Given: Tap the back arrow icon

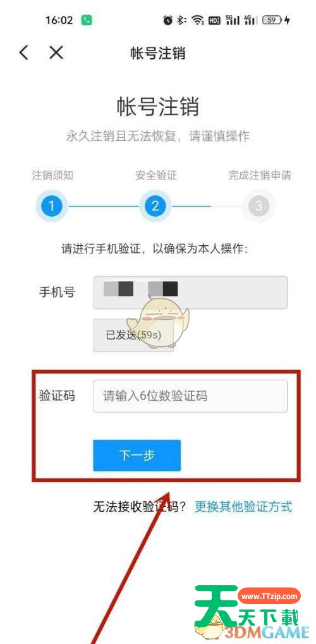Looking at the screenshot, I should [24, 53].
